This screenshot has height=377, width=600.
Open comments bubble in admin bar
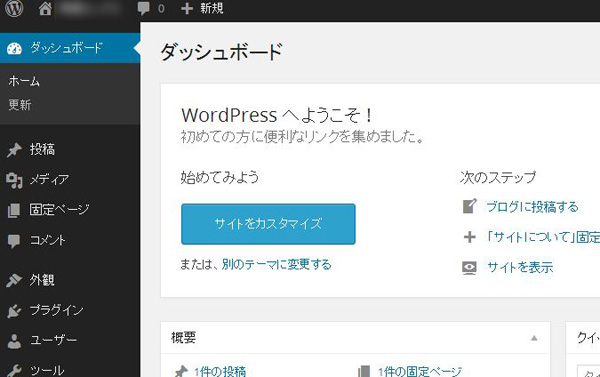[143, 8]
